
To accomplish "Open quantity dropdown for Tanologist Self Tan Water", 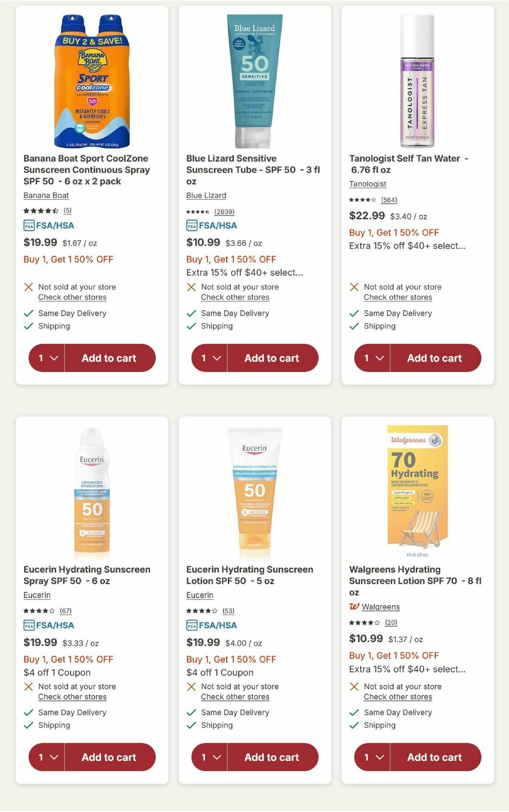I will [x=372, y=358].
